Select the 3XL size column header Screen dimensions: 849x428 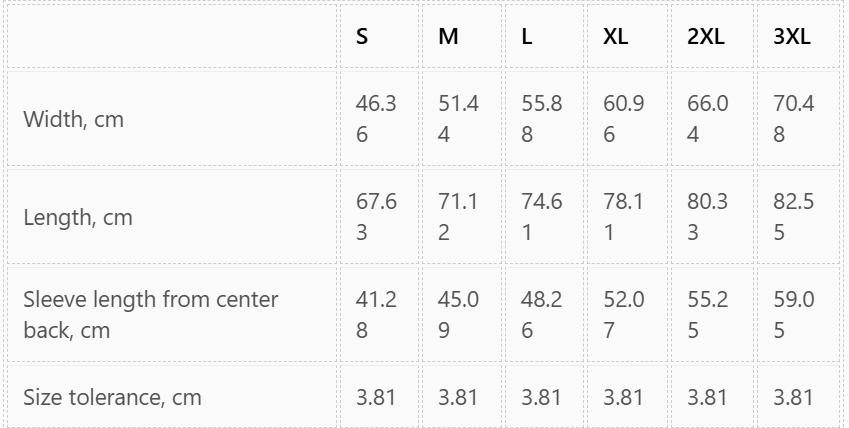point(792,37)
